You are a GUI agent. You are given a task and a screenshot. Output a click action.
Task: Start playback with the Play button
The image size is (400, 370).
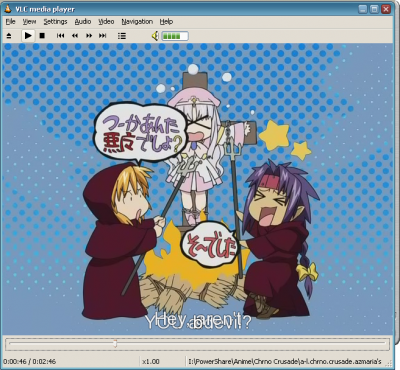(x=28, y=35)
